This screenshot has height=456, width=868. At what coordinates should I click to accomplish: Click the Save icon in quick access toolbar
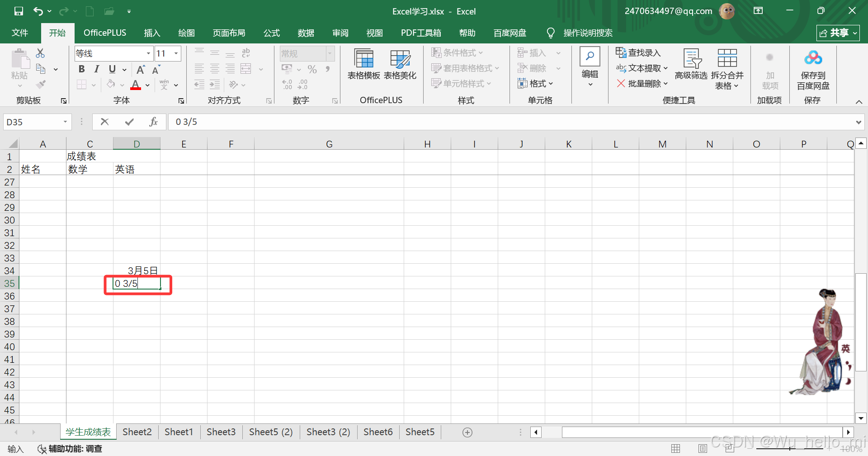pyautogui.click(x=19, y=11)
